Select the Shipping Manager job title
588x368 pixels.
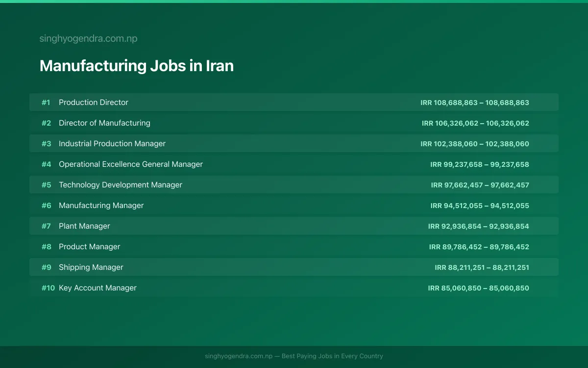(x=91, y=267)
